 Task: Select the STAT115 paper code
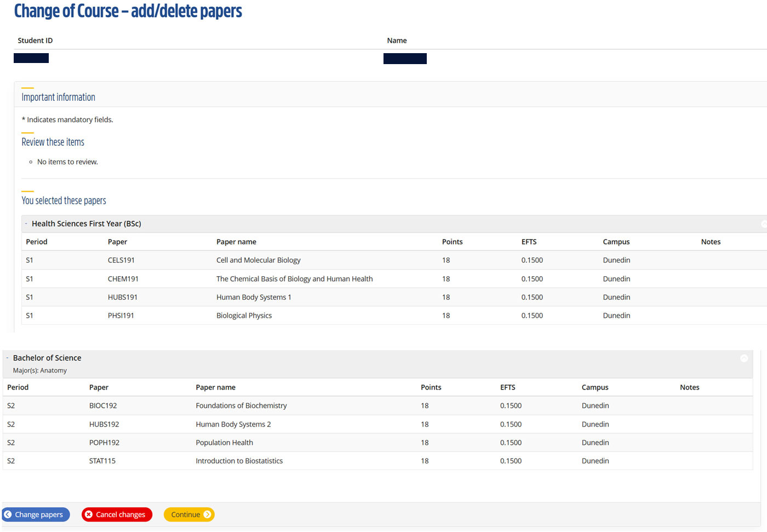click(x=102, y=461)
